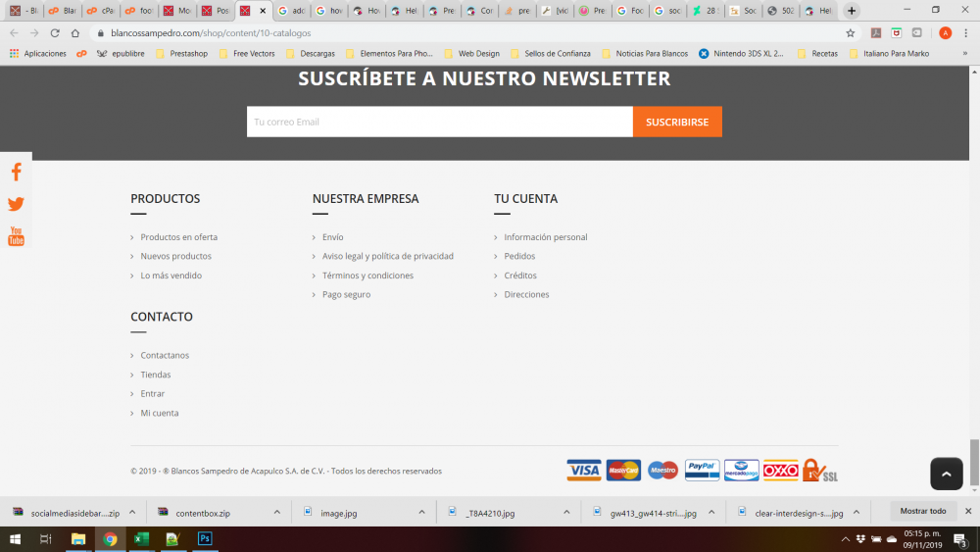Reload the page with the browser refresh icon
Viewport: 980px width, 552px height.
(x=55, y=33)
